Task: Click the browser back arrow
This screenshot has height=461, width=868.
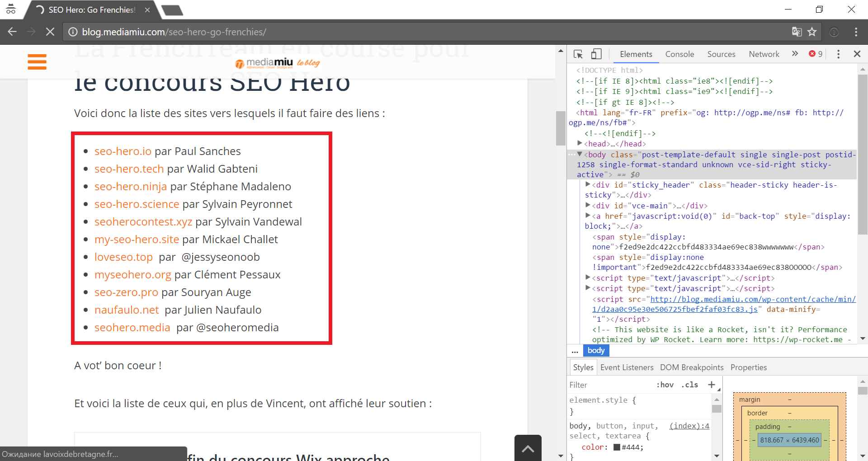Action: point(12,32)
